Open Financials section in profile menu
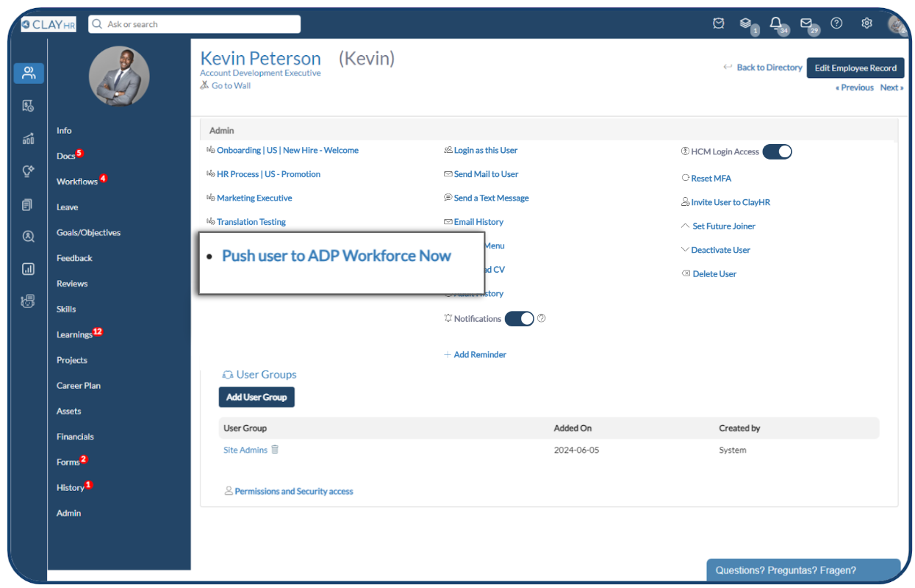The image size is (915, 588). pos(75,437)
